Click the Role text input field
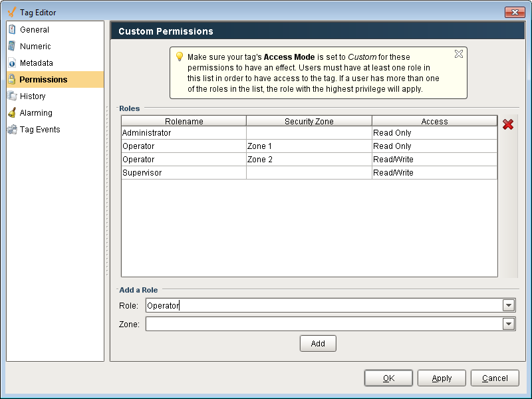This screenshot has width=532, height=399. [x=323, y=305]
